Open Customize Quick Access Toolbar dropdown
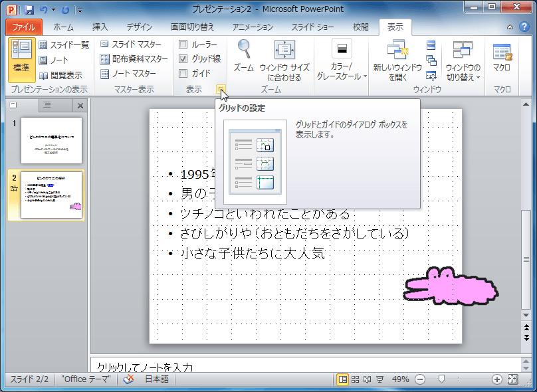This screenshot has height=392, width=537. click(80, 10)
